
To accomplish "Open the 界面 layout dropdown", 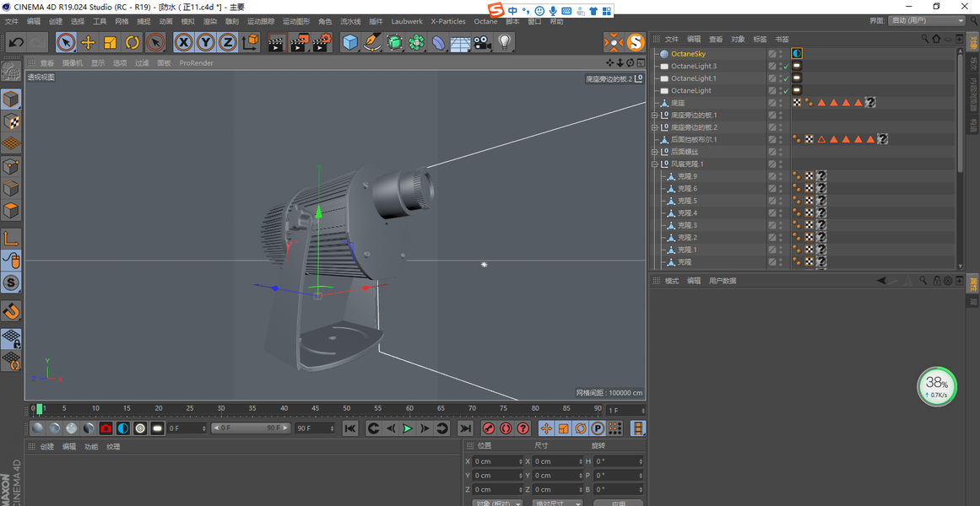I will click(x=926, y=20).
